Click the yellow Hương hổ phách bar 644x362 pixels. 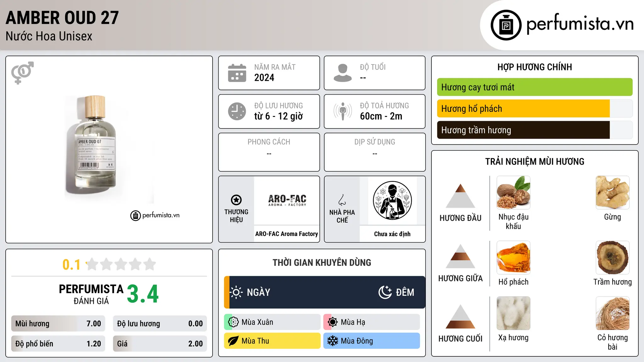pyautogui.click(x=535, y=108)
